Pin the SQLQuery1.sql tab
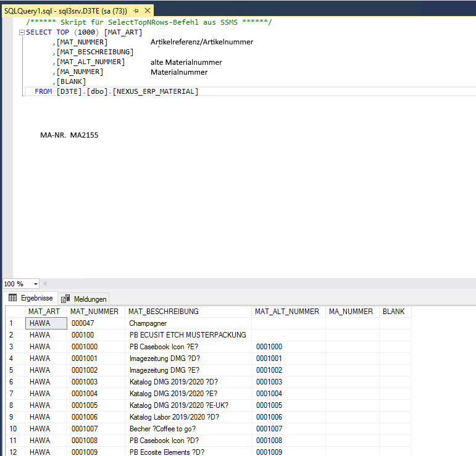 pyautogui.click(x=136, y=11)
